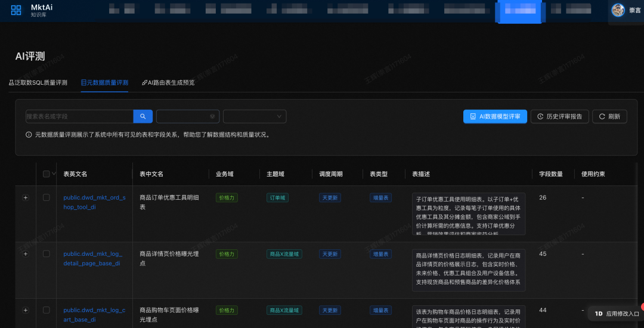Image resolution: width=644 pixels, height=328 pixels.
Task: Open the second filter dropdown with chevron
Action: coord(255,116)
